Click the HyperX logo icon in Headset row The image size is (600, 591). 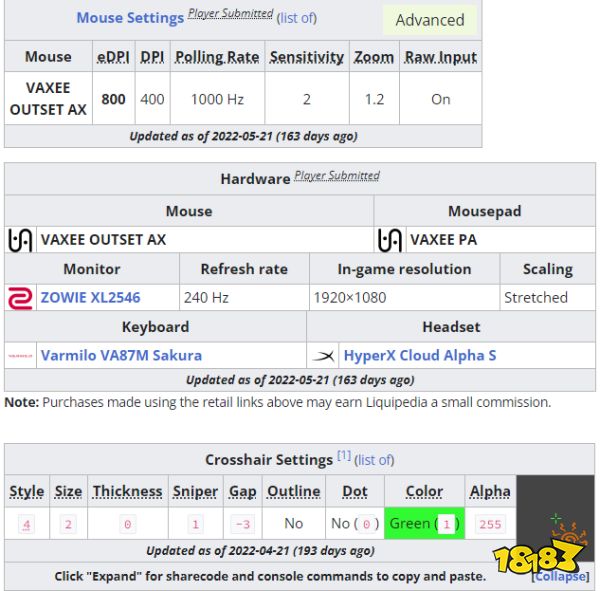[323, 356]
